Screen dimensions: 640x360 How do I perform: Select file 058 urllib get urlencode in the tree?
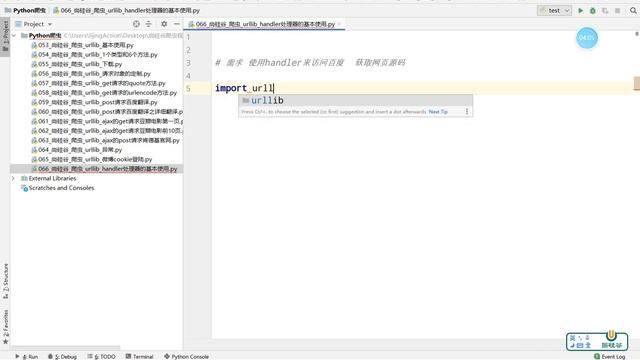coord(104,93)
